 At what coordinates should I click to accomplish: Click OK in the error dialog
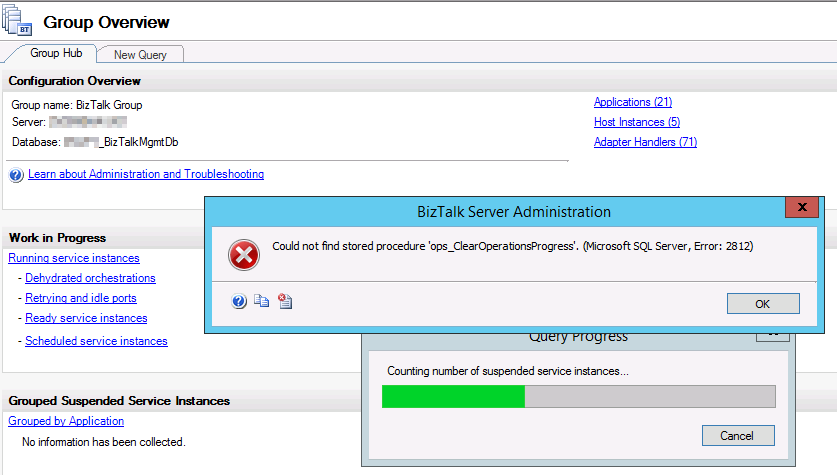click(x=763, y=304)
